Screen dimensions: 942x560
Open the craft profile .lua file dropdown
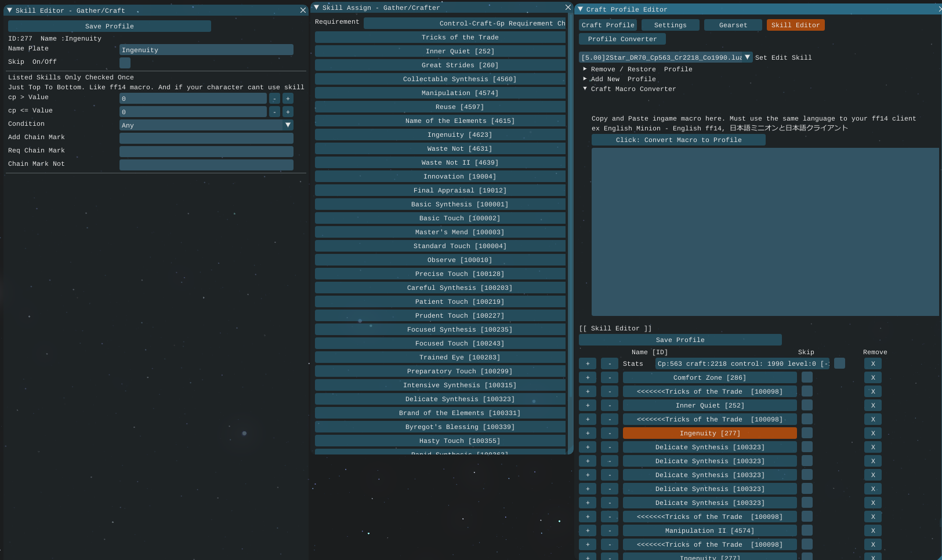[x=666, y=57]
